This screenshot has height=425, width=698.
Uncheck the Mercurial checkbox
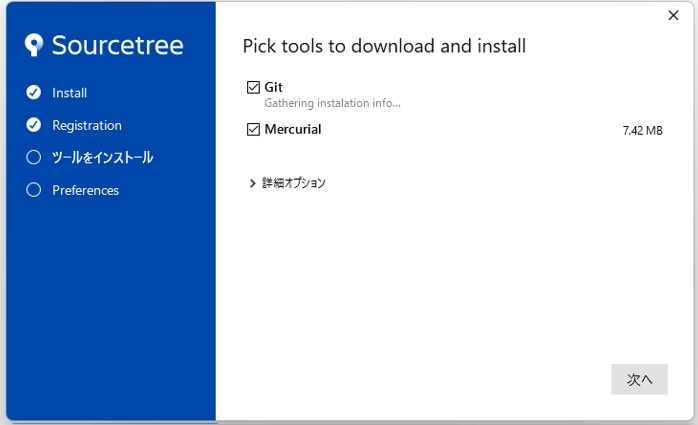tap(253, 129)
